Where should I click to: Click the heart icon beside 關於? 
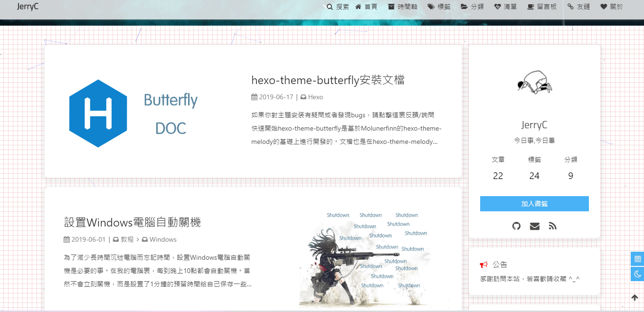click(x=604, y=7)
